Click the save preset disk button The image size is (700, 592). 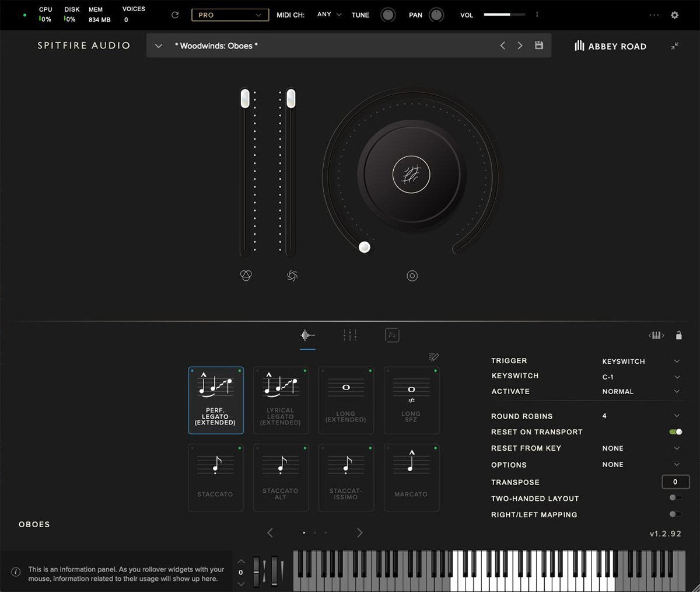coord(538,45)
